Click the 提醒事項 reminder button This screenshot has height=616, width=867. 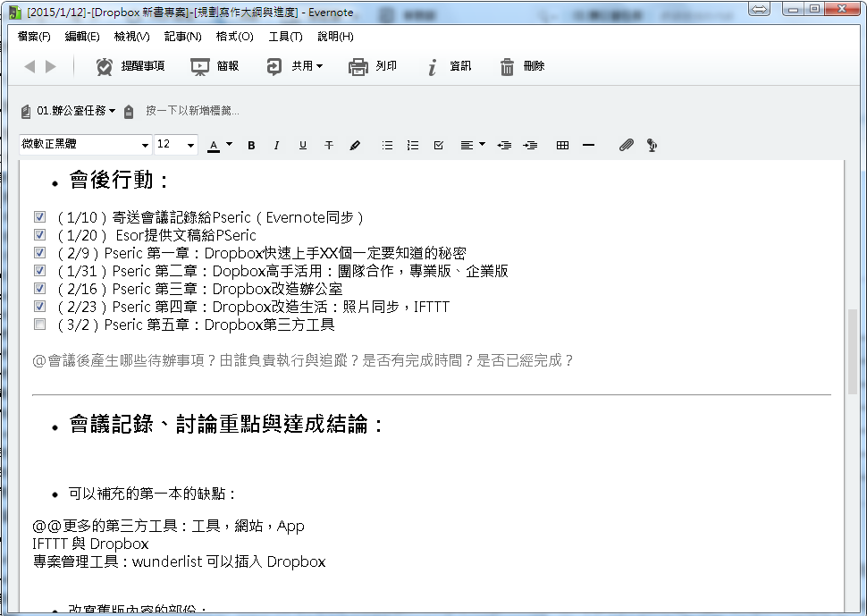pyautogui.click(x=130, y=66)
